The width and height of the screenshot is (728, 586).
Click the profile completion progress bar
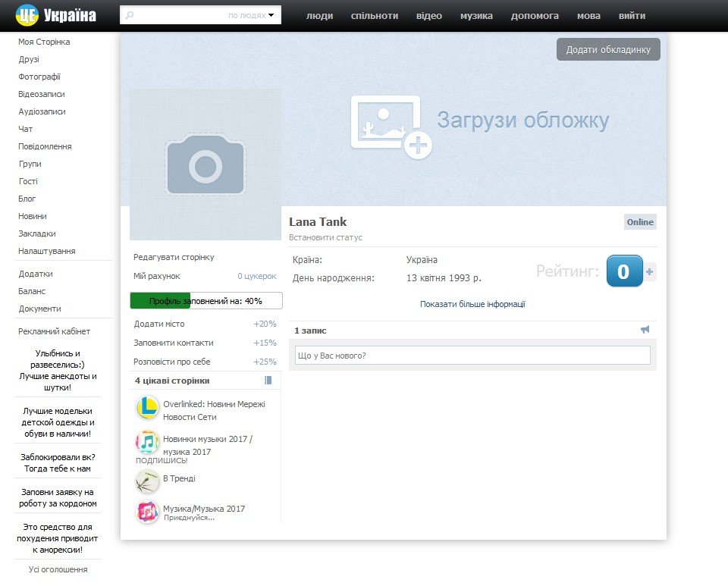tap(206, 301)
